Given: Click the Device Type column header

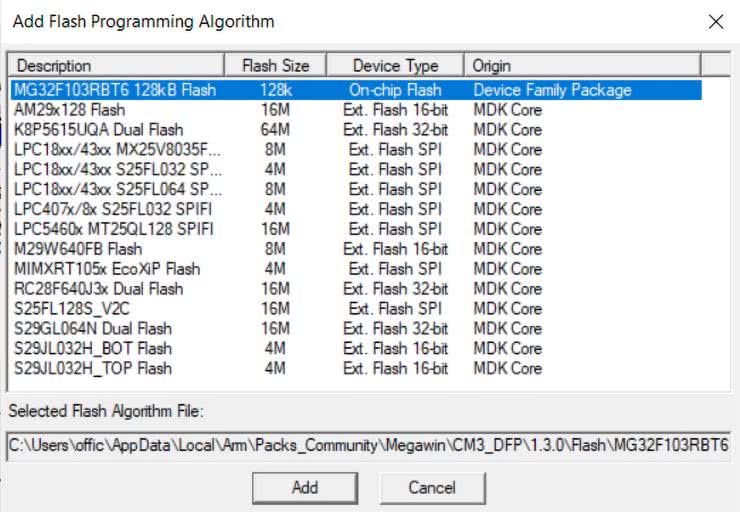Looking at the screenshot, I should [x=395, y=66].
